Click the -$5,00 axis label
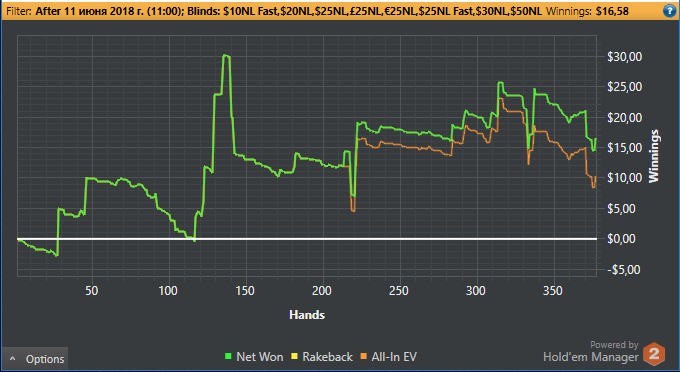 coord(624,270)
